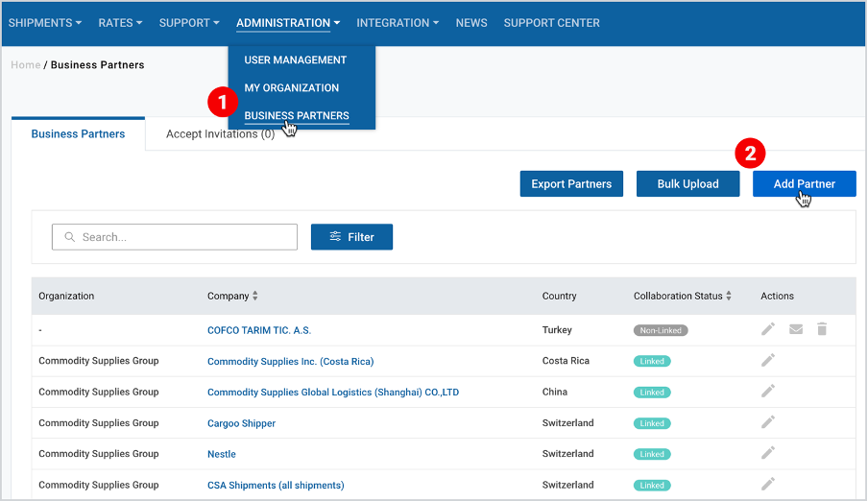Click the China country cell
868x501 pixels.
tap(555, 392)
